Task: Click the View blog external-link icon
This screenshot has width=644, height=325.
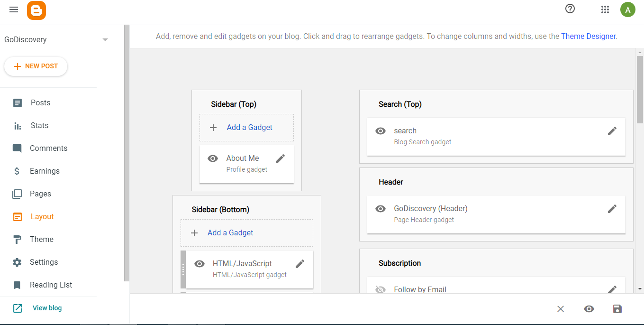Action: click(18, 308)
